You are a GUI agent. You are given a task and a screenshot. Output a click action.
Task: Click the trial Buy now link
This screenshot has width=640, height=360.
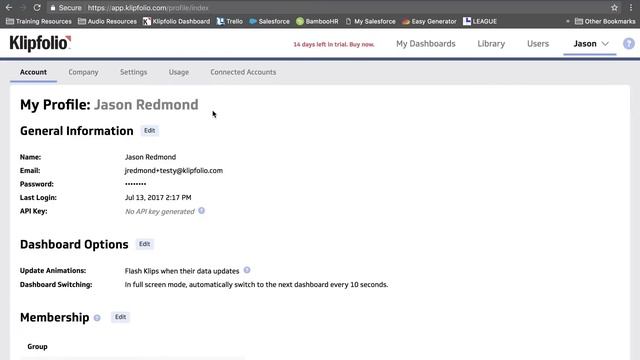coord(362,44)
